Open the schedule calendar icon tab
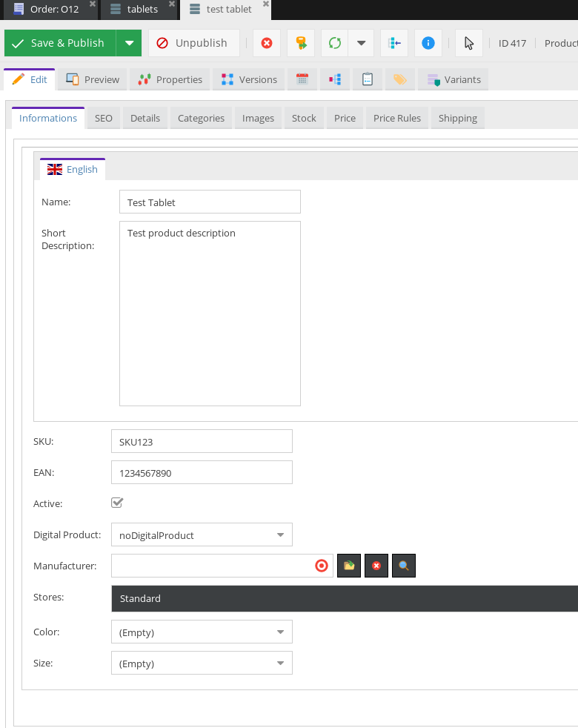This screenshot has width=578, height=728. pos(302,79)
